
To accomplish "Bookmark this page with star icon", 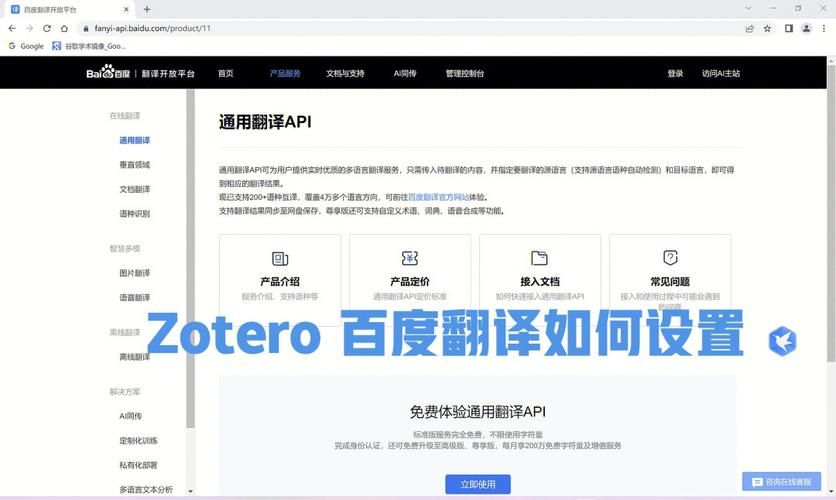I will point(767,29).
